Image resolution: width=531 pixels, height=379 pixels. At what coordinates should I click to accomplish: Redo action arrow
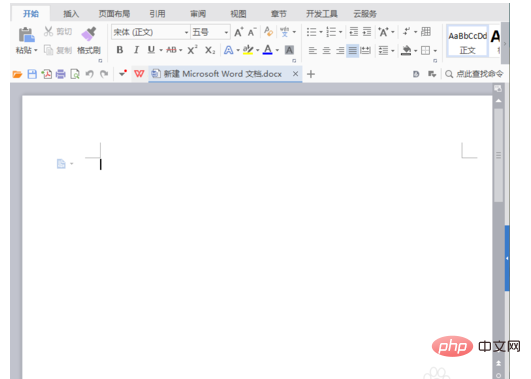pyautogui.click(x=104, y=74)
